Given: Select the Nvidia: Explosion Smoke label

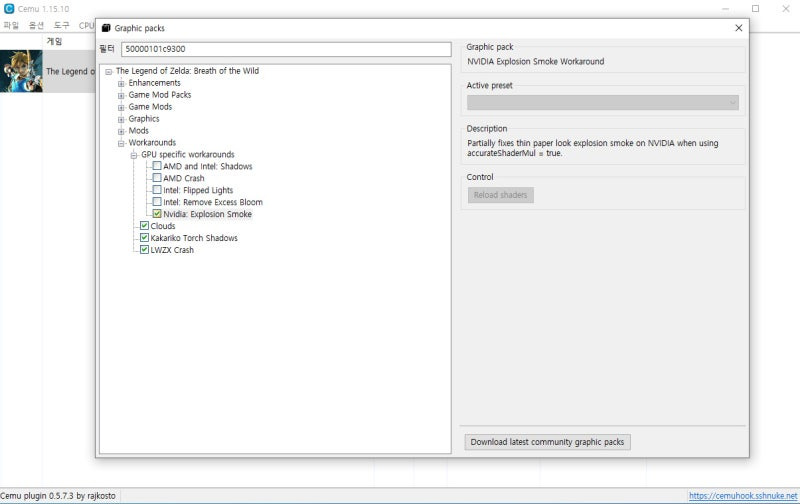Looking at the screenshot, I should pos(207,214).
